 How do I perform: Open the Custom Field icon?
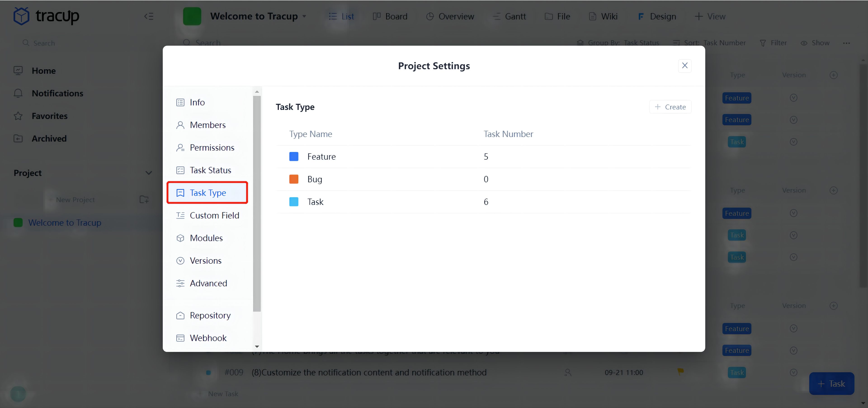click(181, 215)
